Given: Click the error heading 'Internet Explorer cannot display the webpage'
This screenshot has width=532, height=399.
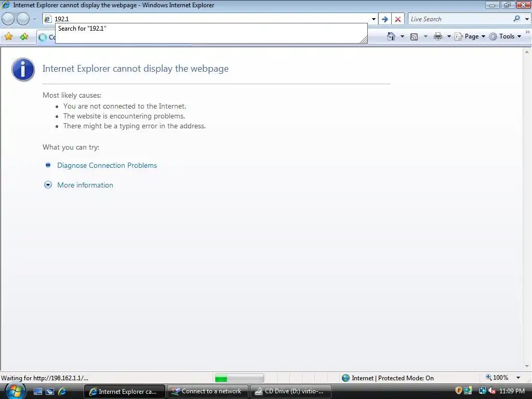Looking at the screenshot, I should coord(136,69).
